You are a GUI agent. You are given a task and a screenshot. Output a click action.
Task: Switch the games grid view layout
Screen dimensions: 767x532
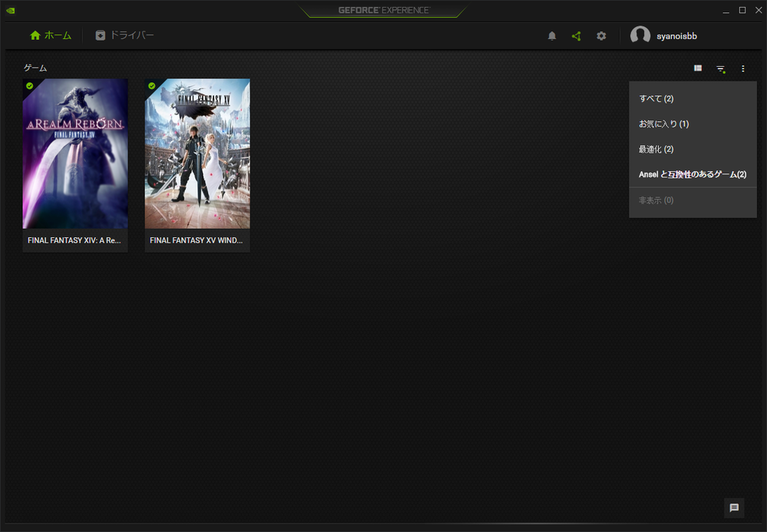pyautogui.click(x=698, y=68)
